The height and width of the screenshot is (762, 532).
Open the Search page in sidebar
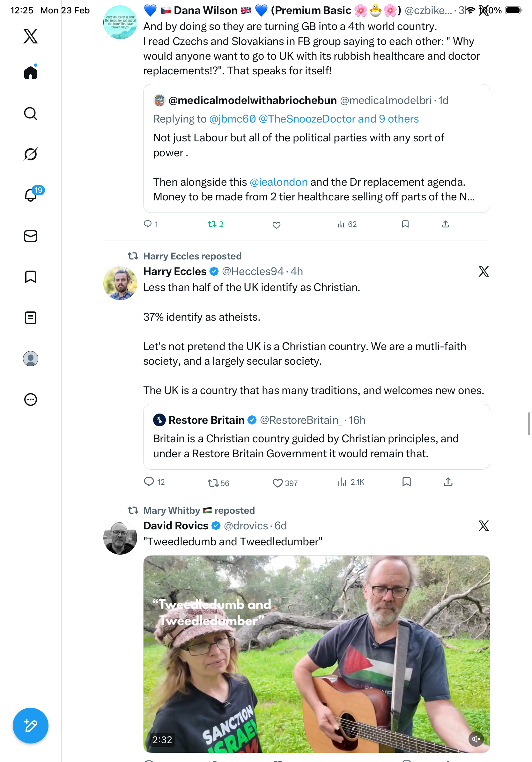pyautogui.click(x=31, y=114)
